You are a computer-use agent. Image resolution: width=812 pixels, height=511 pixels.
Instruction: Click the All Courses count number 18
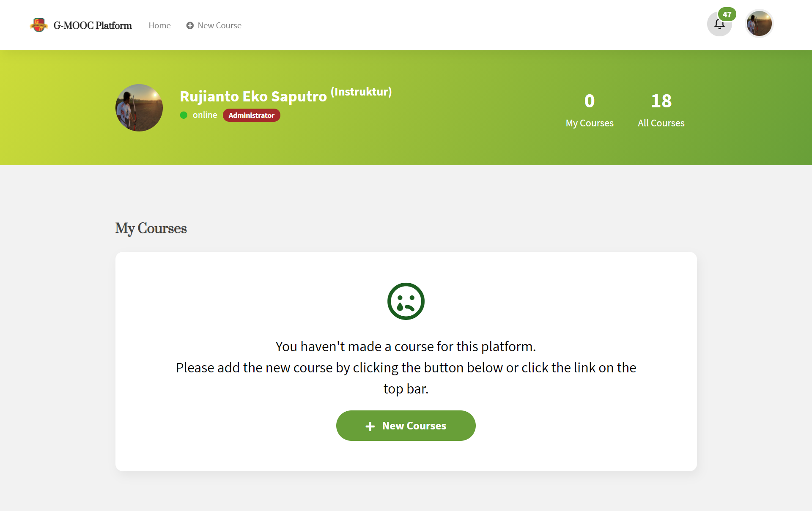(x=661, y=99)
